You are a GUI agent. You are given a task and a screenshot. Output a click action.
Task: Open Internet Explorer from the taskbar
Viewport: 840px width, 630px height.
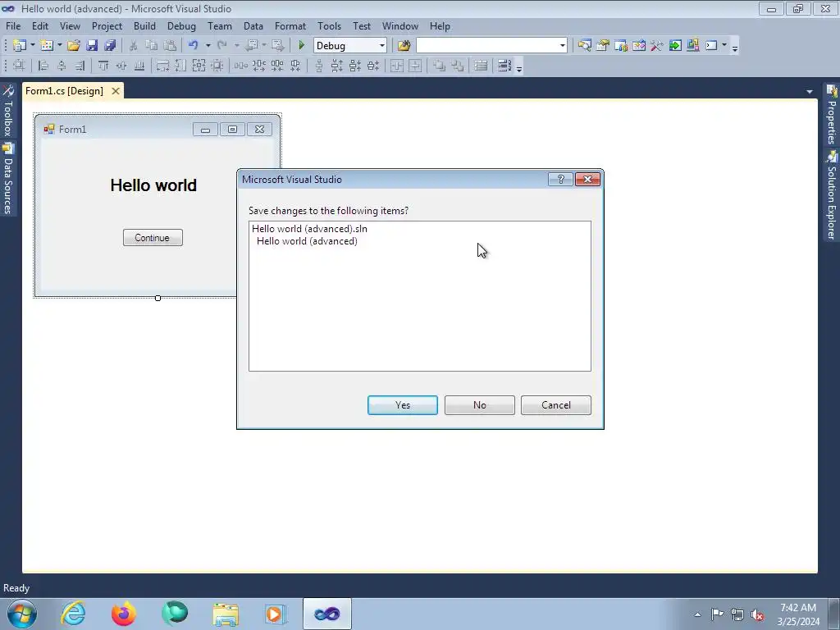point(73,614)
